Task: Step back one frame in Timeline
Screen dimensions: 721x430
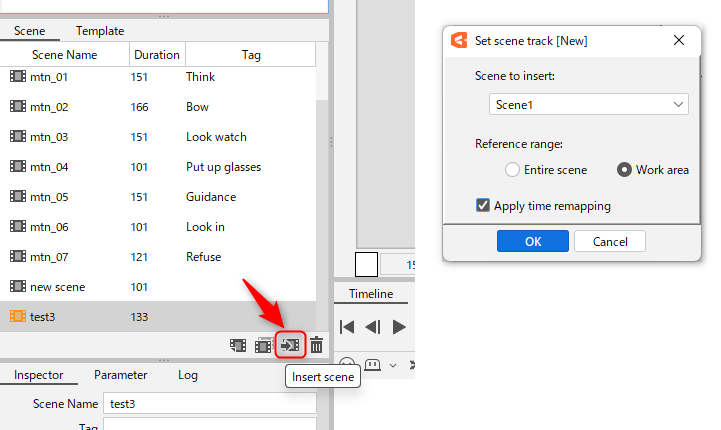Action: point(372,326)
